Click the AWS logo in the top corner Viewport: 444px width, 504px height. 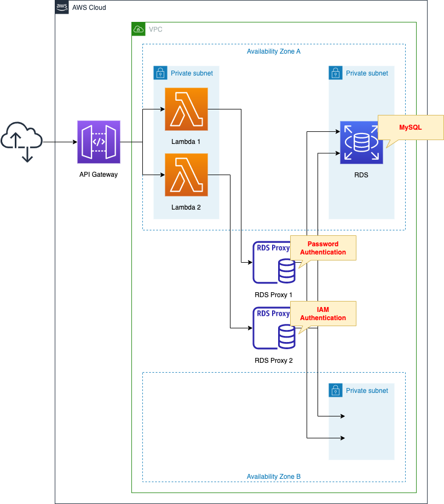click(x=62, y=7)
